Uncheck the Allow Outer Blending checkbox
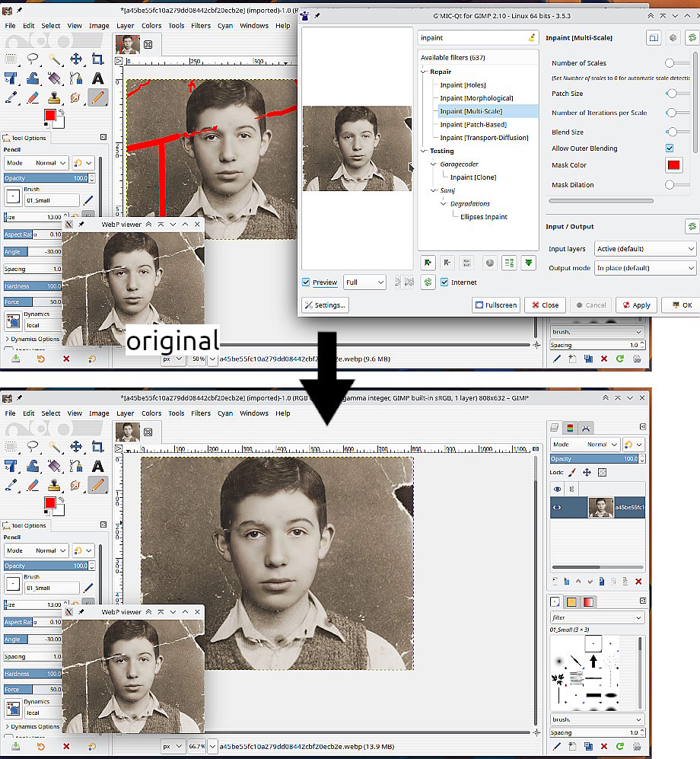 (670, 148)
